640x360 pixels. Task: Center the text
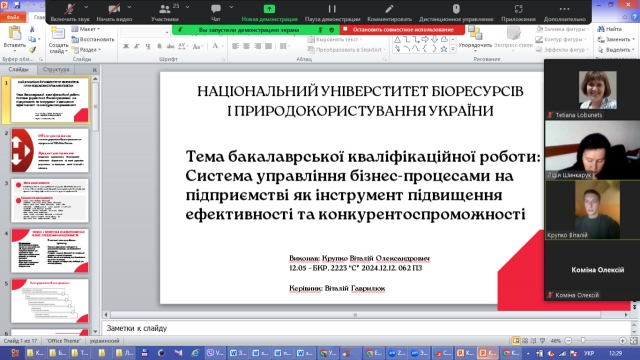(x=247, y=47)
